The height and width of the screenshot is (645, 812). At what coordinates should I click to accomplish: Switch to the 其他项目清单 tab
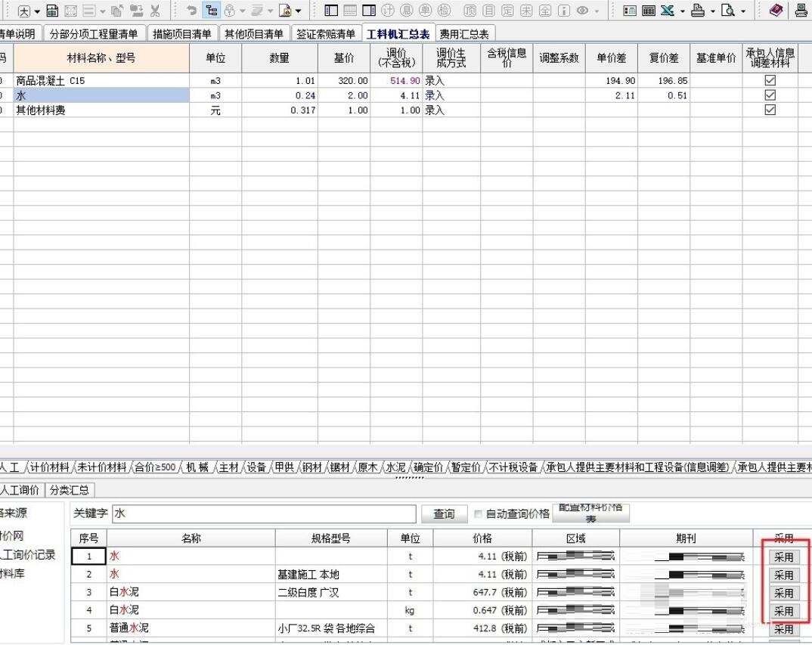[254, 34]
